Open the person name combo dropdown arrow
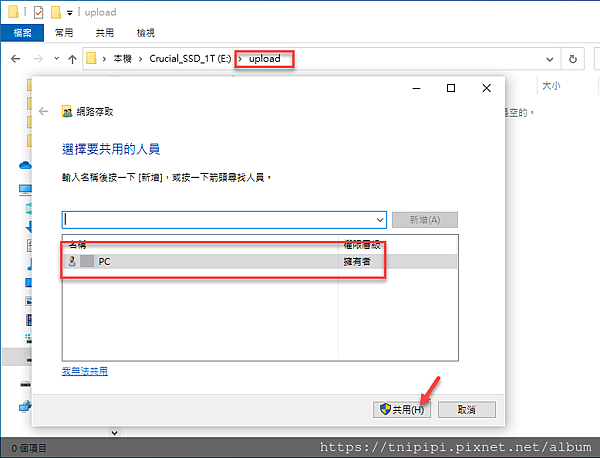The height and width of the screenshot is (458, 600). tap(380, 220)
